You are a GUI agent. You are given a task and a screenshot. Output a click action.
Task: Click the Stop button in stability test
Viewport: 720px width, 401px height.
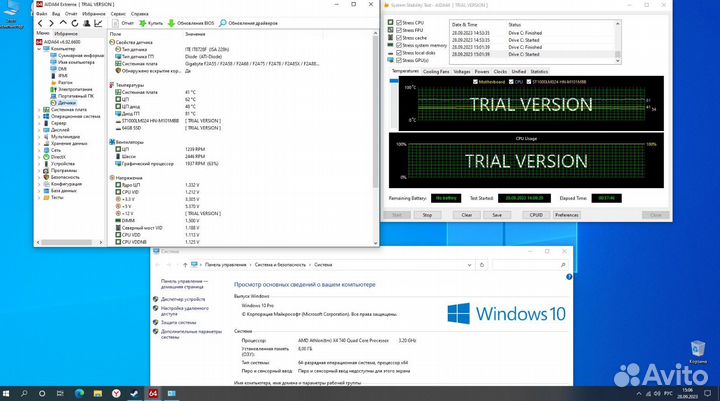427,215
